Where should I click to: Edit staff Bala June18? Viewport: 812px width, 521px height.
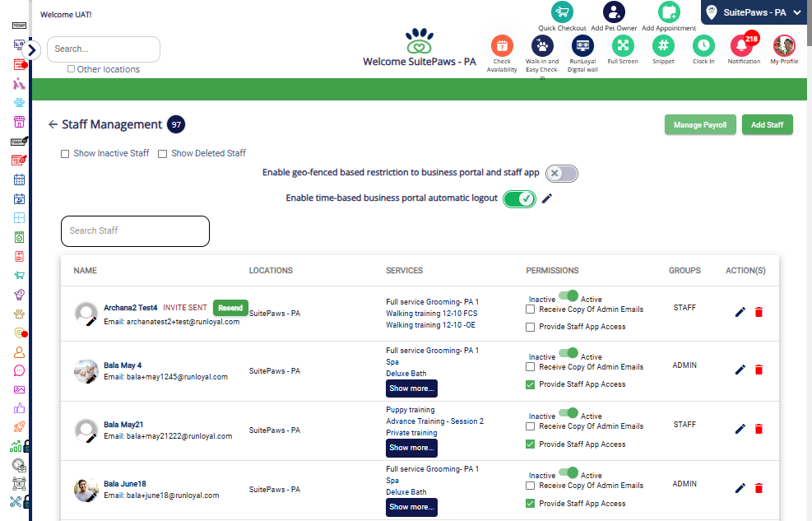pyautogui.click(x=740, y=488)
